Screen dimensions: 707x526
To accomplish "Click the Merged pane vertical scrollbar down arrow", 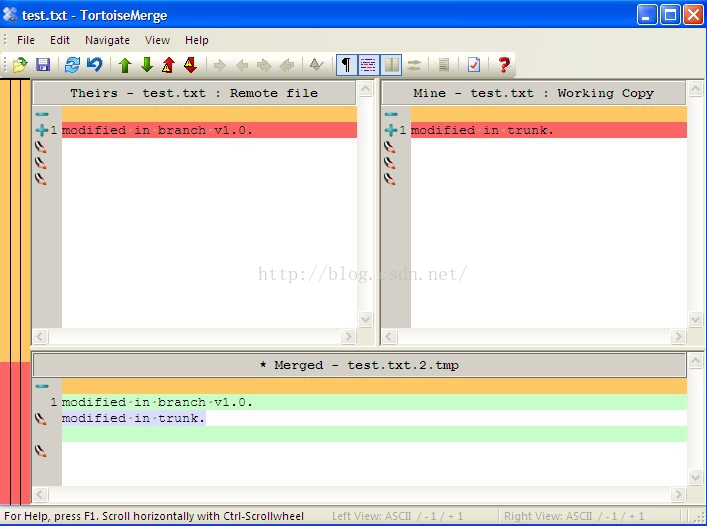I will 695,477.
